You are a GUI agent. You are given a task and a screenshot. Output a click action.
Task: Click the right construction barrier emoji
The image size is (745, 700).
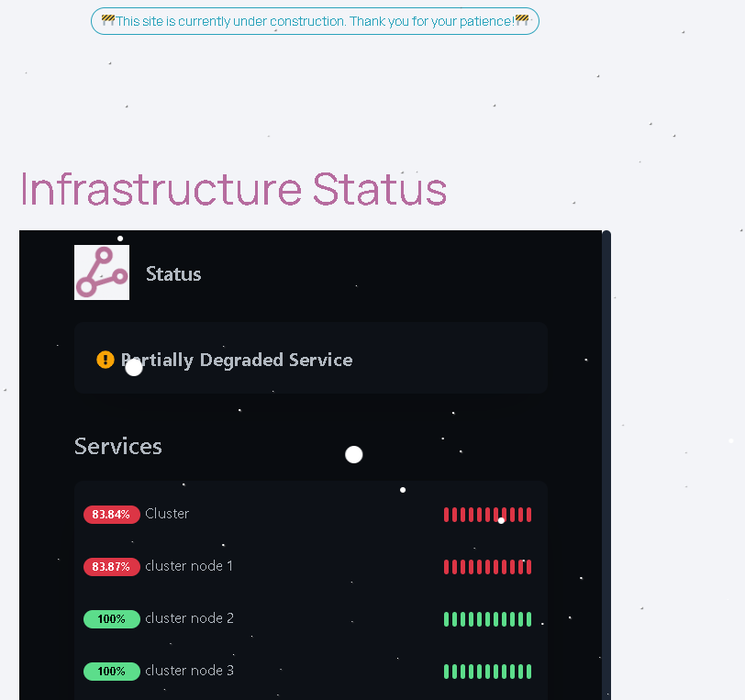click(522, 20)
